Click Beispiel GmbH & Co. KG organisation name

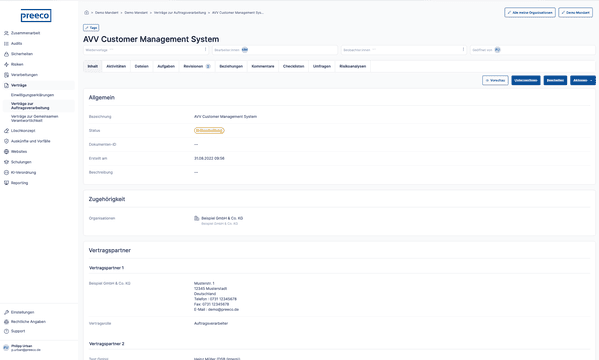tap(222, 218)
